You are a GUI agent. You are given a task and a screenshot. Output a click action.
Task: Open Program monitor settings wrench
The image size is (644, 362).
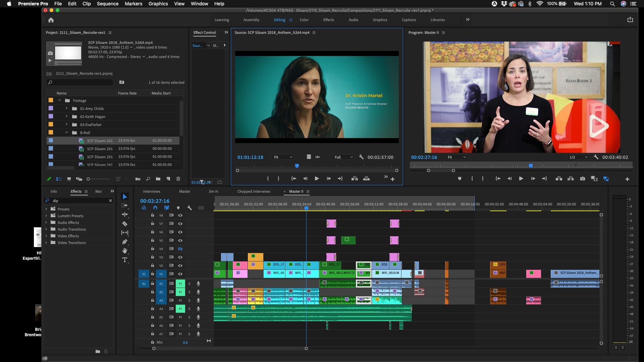coord(596,157)
